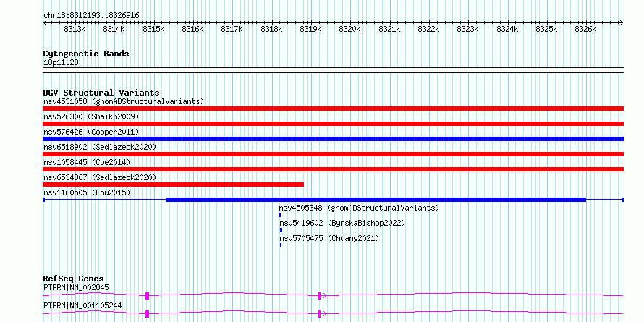Click the 8321k ruler tick label
644x322 pixels.
click(389, 29)
